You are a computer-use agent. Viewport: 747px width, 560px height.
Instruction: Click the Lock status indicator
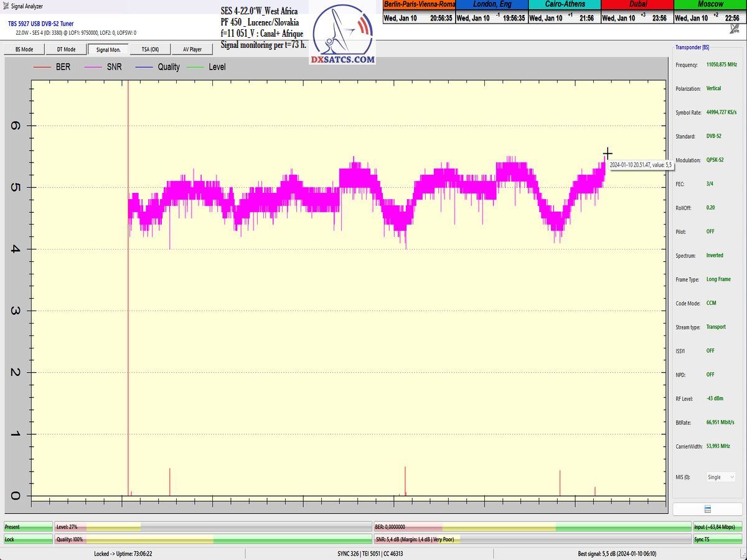[x=28, y=539]
